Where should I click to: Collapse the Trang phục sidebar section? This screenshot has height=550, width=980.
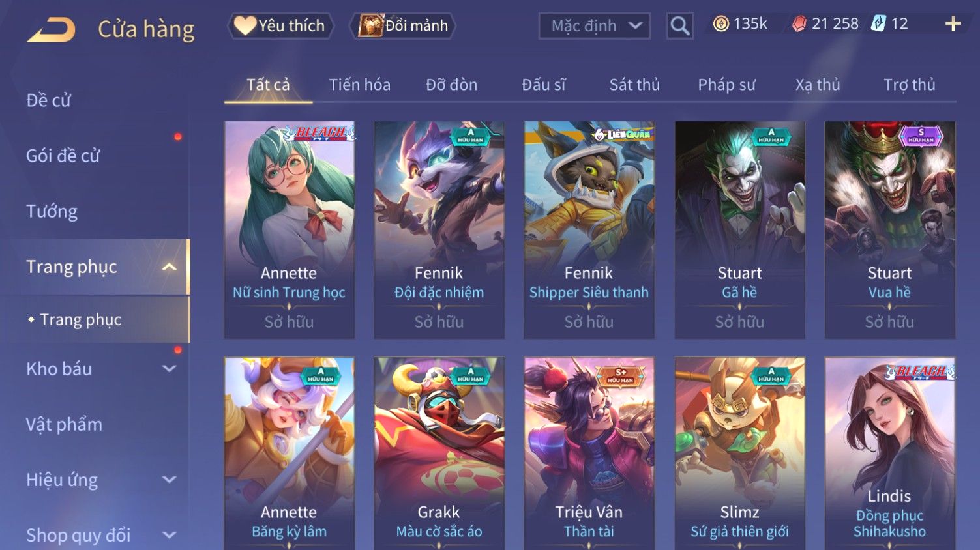(169, 267)
